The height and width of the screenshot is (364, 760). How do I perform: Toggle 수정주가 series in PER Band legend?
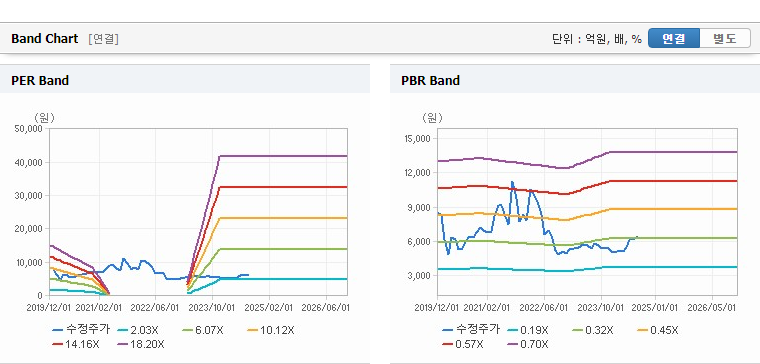point(80,330)
